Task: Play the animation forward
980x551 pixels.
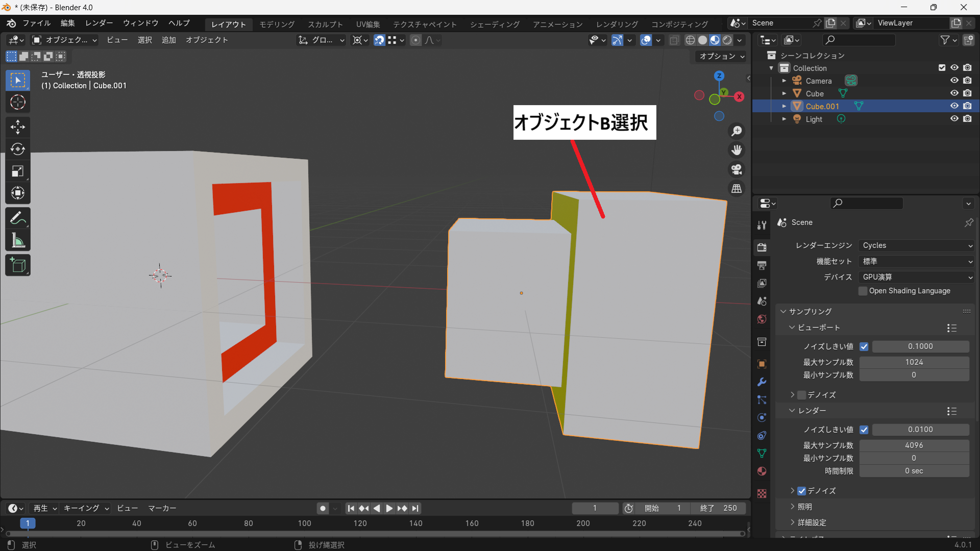Action: click(x=389, y=508)
